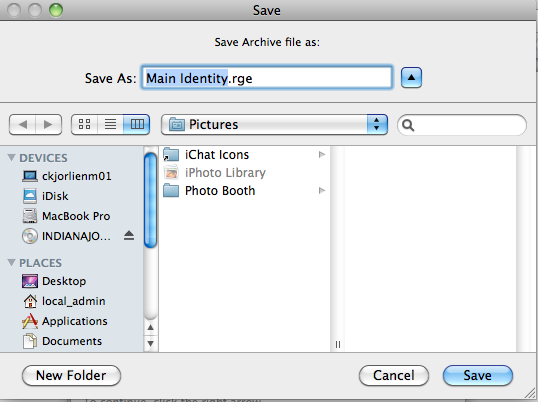Select the iChat Icons folder
538x402 pixels.
244,155
